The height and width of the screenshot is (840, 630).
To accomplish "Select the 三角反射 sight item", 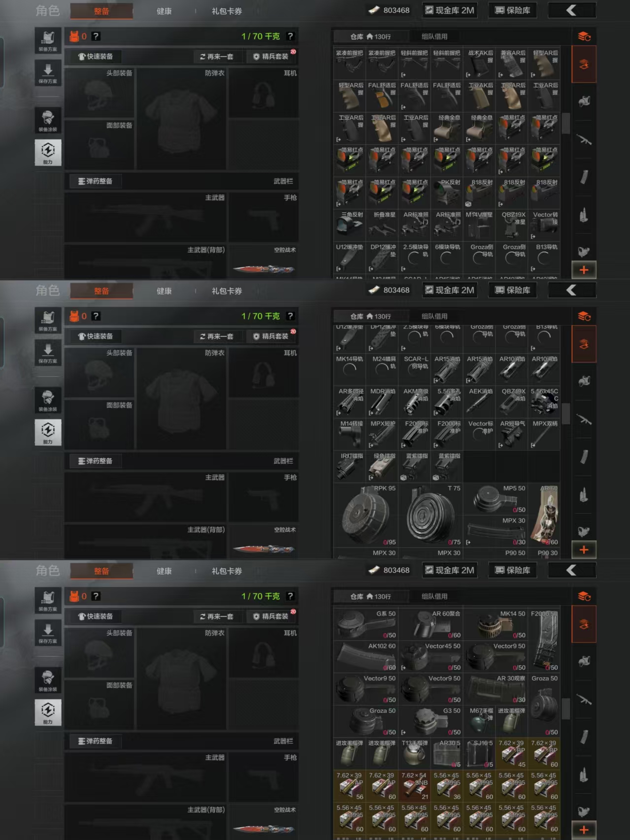I will 350,226.
